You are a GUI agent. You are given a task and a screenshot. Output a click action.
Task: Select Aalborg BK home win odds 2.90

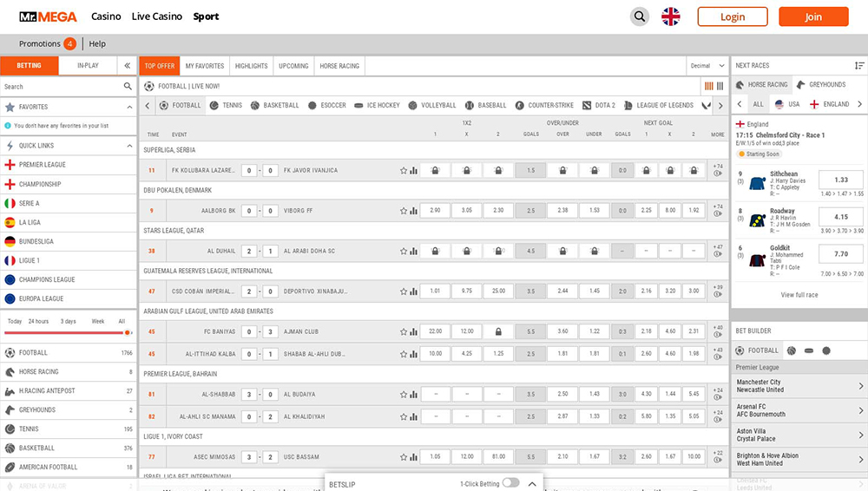(x=435, y=210)
